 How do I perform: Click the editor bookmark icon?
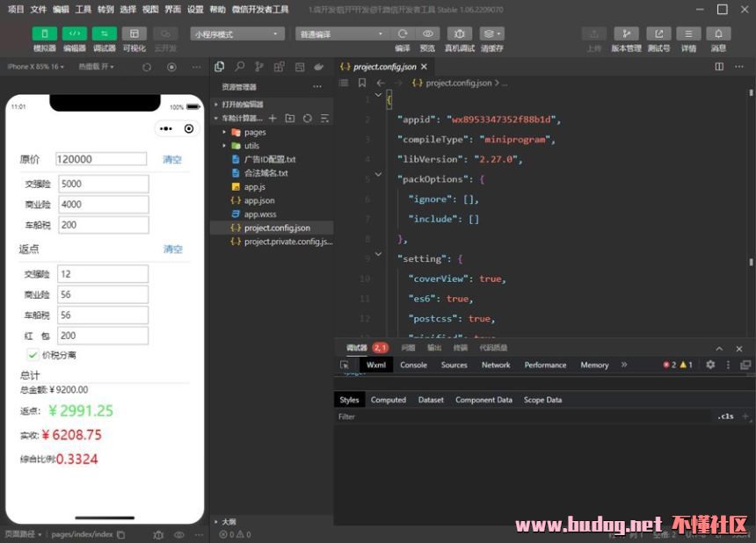pos(362,83)
